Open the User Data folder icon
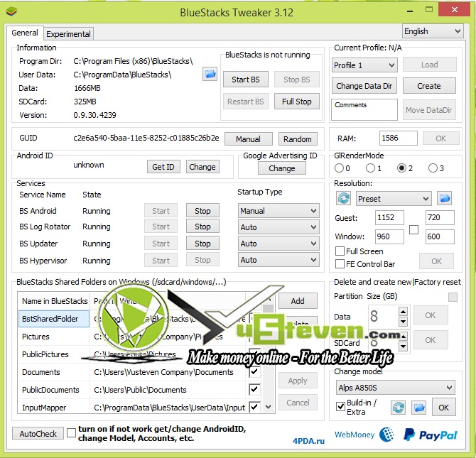 [210, 74]
